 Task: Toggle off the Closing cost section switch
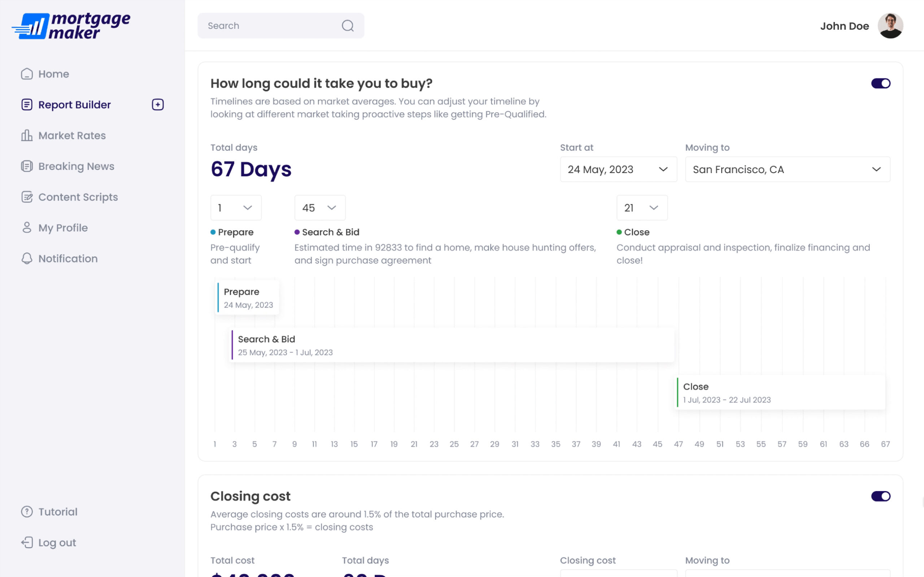tap(880, 496)
